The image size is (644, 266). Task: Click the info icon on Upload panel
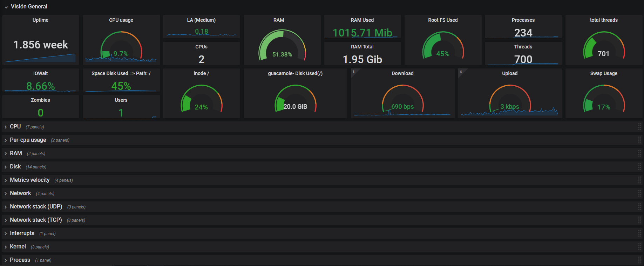(x=461, y=72)
